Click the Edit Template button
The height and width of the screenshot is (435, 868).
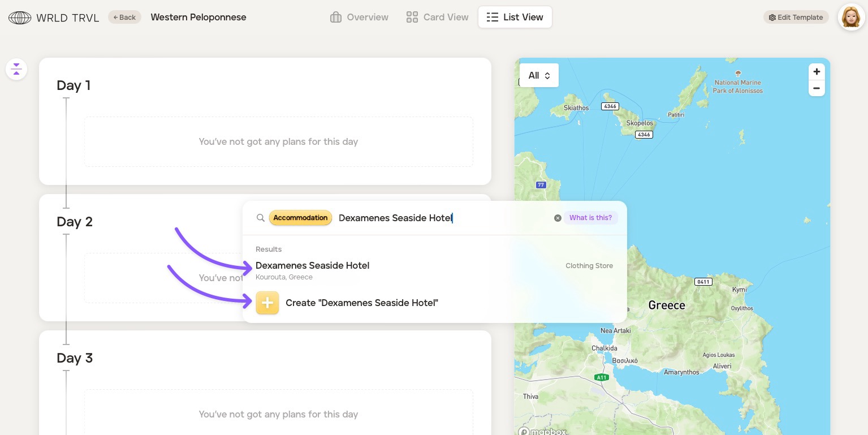pos(796,18)
